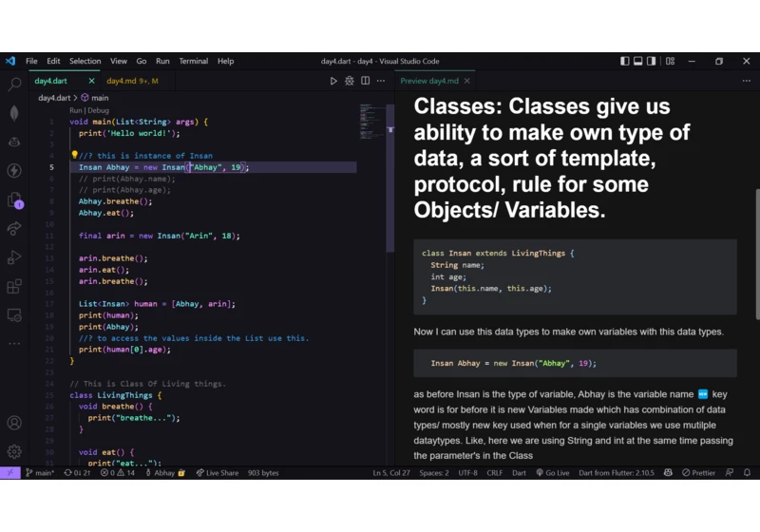Toggle secondary side bar visibility
The width and height of the screenshot is (760, 532).
[x=652, y=61]
